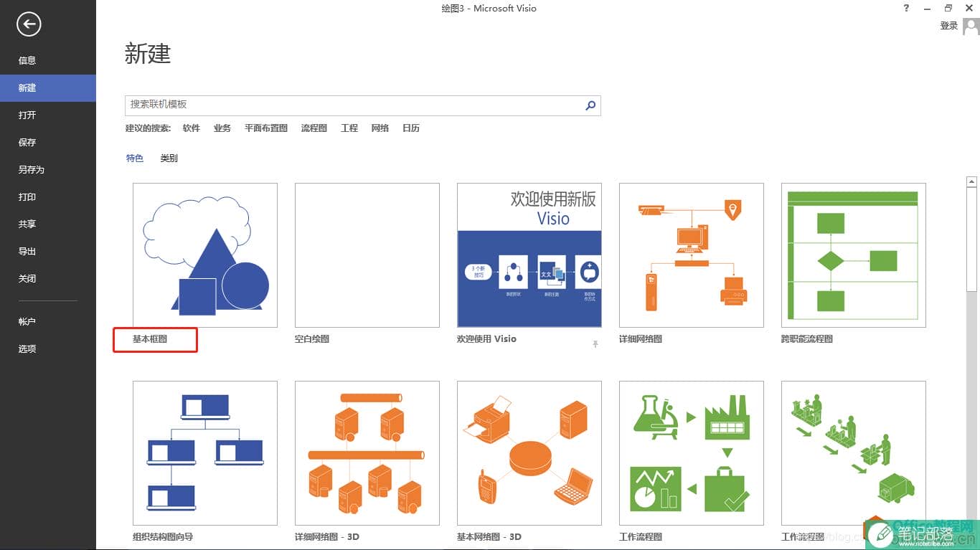Search suggested term 工程
This screenshot has width=980, height=550.
(349, 128)
